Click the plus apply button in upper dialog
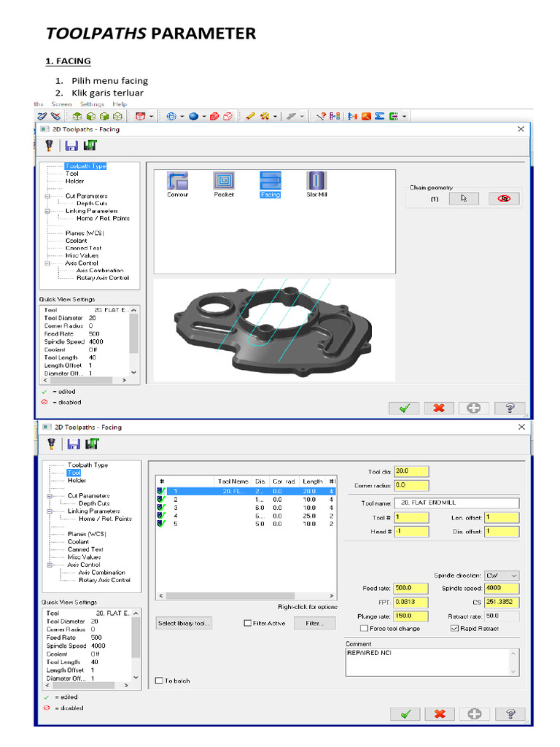The width and height of the screenshot is (560, 747). pos(473,409)
